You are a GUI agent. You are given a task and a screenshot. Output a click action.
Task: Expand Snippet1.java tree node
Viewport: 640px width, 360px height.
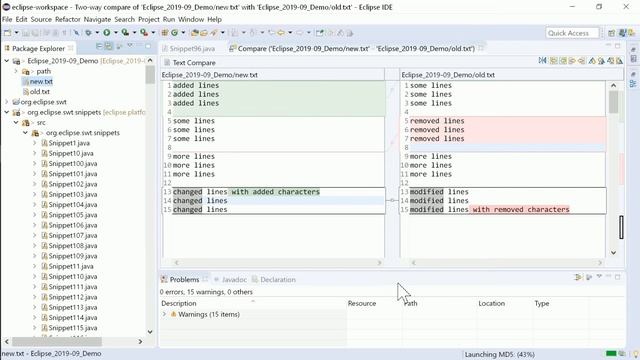pyautogui.click(x=35, y=143)
